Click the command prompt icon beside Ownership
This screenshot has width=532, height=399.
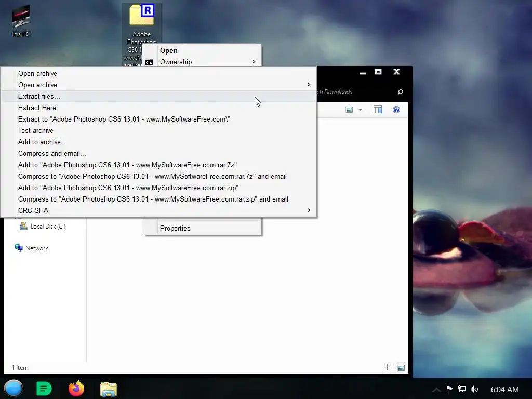[x=149, y=62]
